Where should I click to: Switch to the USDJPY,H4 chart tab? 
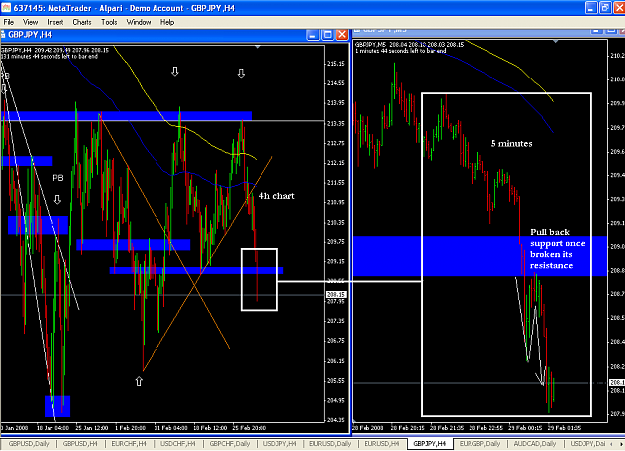pyautogui.click(x=279, y=443)
